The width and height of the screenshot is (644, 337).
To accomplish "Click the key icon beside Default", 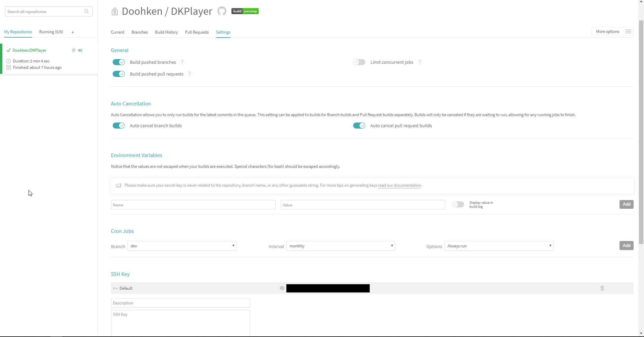I will 115,288.
